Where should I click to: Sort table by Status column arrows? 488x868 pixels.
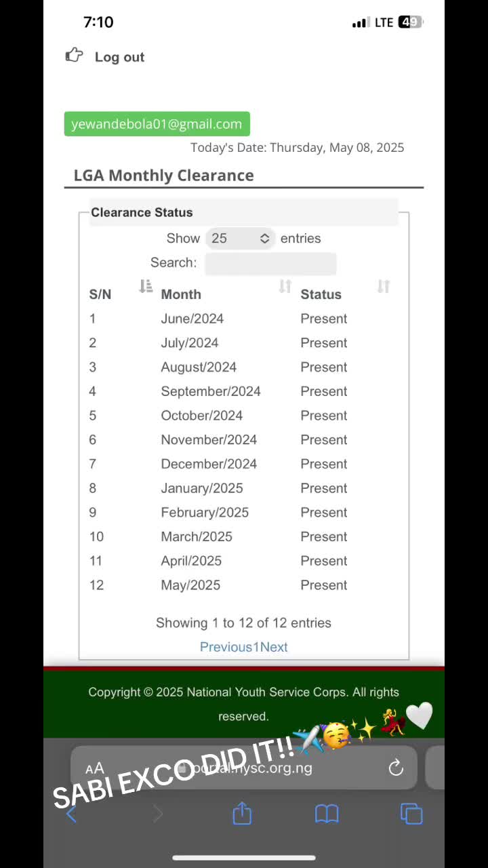(384, 287)
